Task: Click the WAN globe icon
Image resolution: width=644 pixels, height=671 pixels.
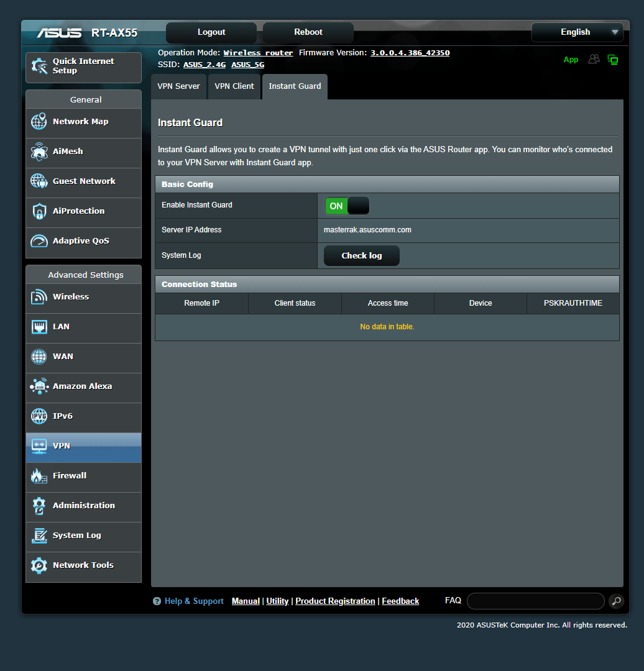Action: [39, 357]
